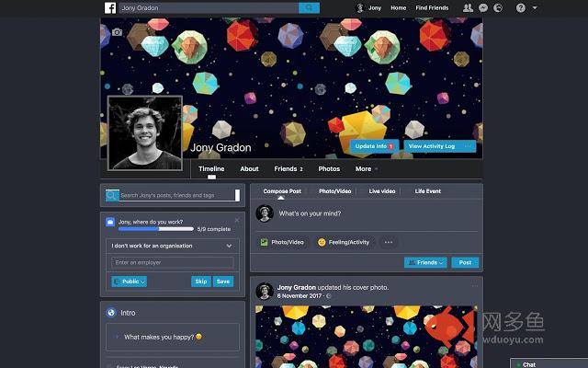Click the 'Search Jony's posts' field
588x368 pixels.
tap(177, 195)
